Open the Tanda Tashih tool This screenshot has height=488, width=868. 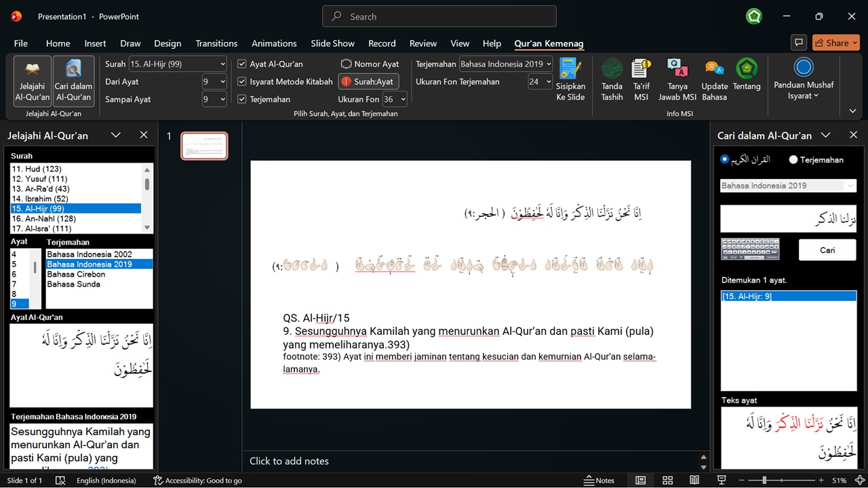[611, 77]
